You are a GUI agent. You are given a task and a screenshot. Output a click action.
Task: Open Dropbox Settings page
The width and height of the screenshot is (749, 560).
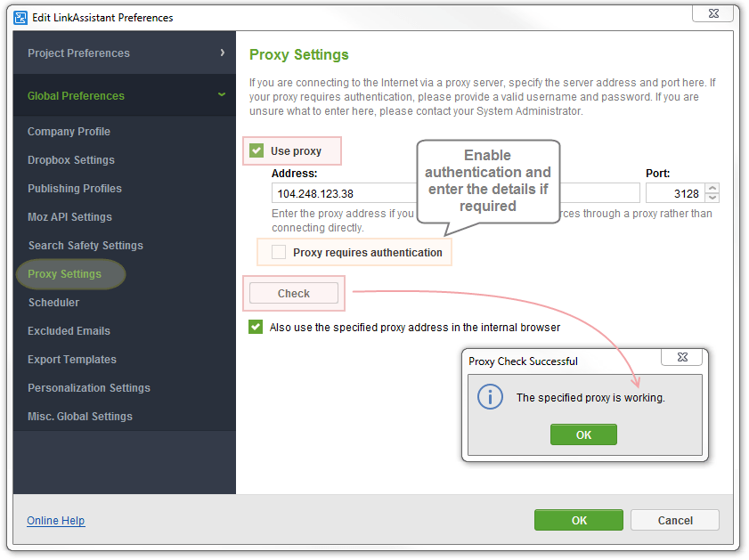click(x=71, y=160)
